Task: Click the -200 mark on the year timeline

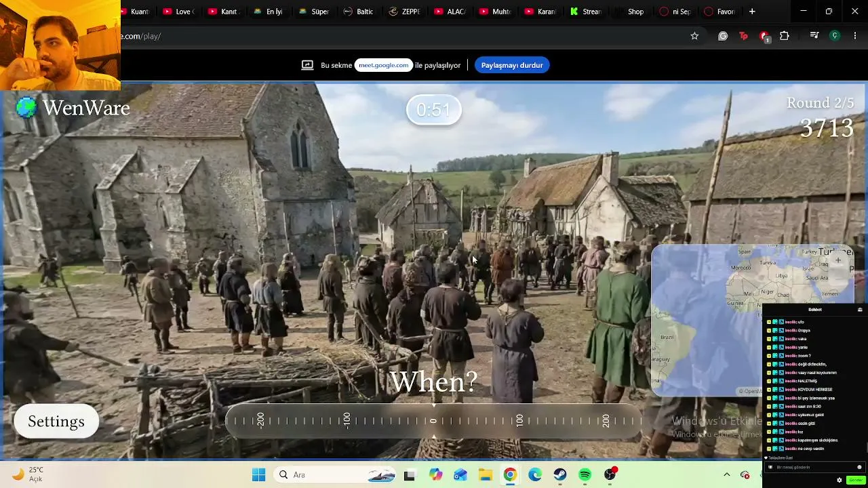Action: [x=260, y=421]
